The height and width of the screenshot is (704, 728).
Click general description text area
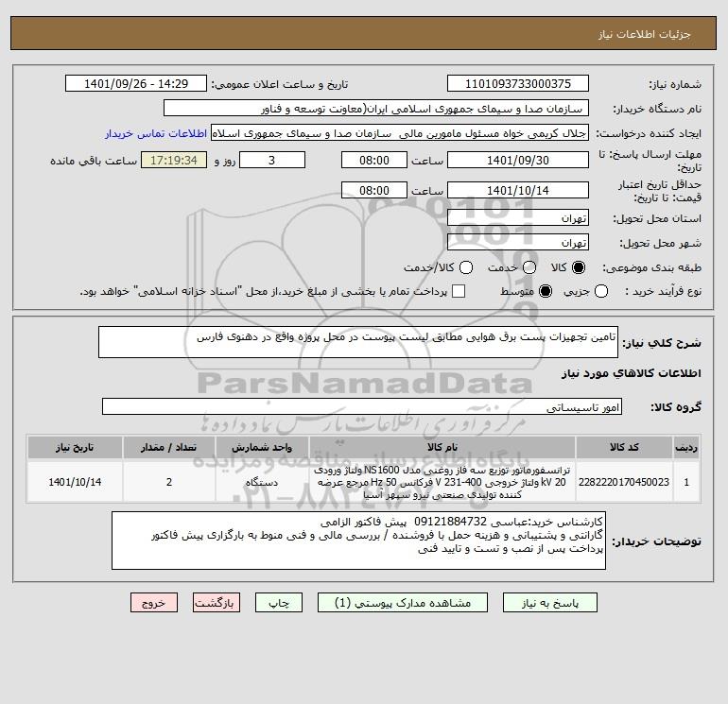[358, 342]
